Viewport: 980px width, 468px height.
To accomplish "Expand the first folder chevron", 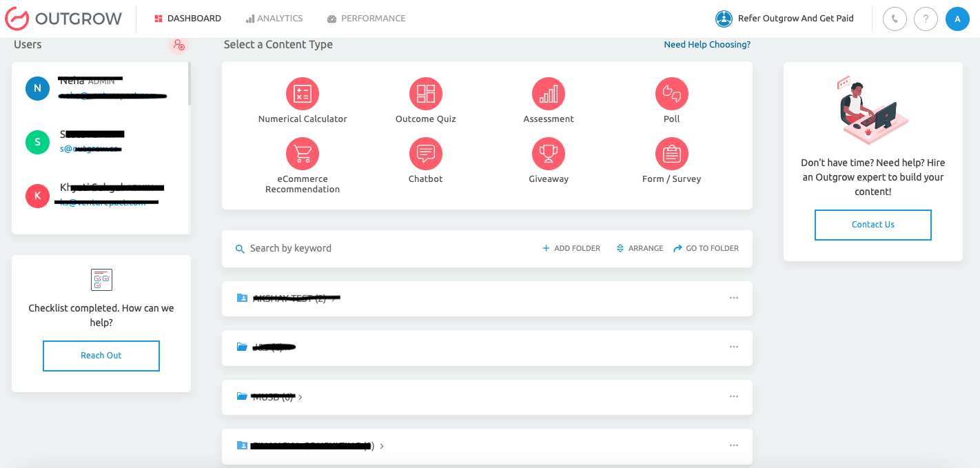I will tap(334, 298).
